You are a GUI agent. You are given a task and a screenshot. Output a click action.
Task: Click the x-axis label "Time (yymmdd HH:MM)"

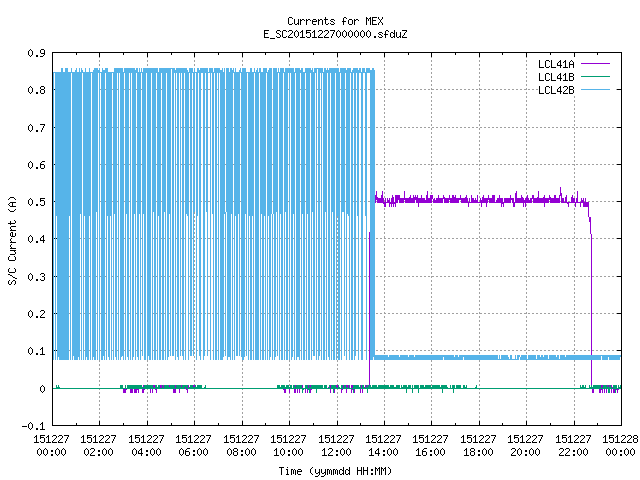coord(335,471)
